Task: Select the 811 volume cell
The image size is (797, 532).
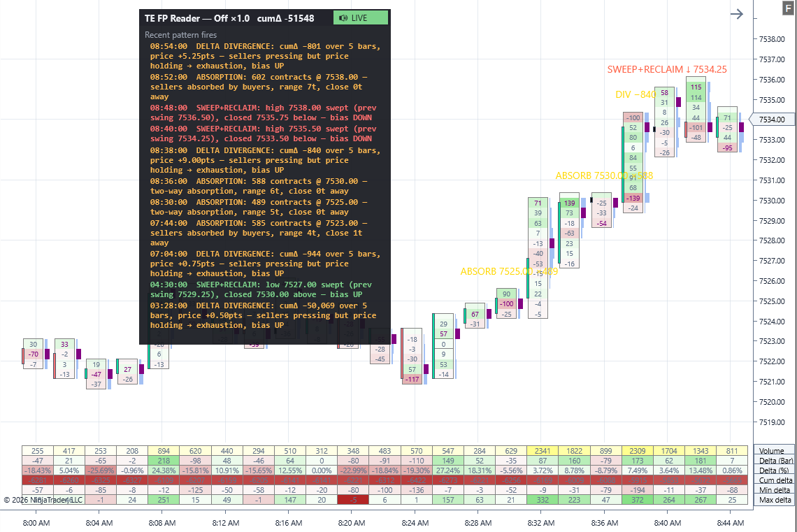Action: pos(732,451)
